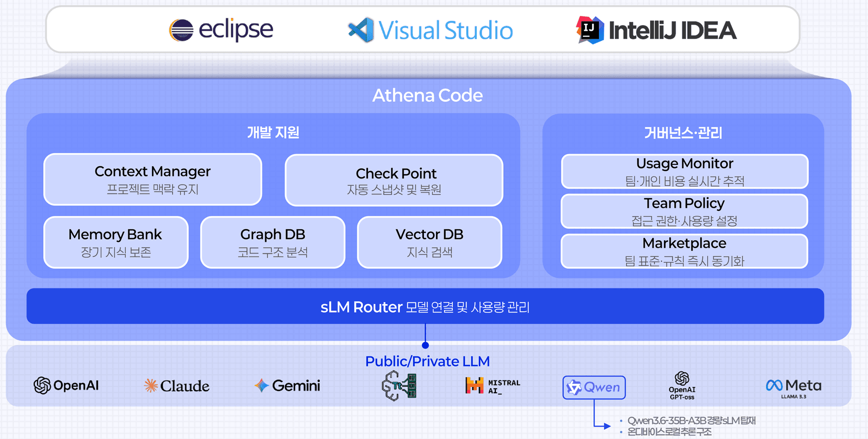The image size is (868, 439).
Task: Open the Marketplace card
Action: click(685, 251)
